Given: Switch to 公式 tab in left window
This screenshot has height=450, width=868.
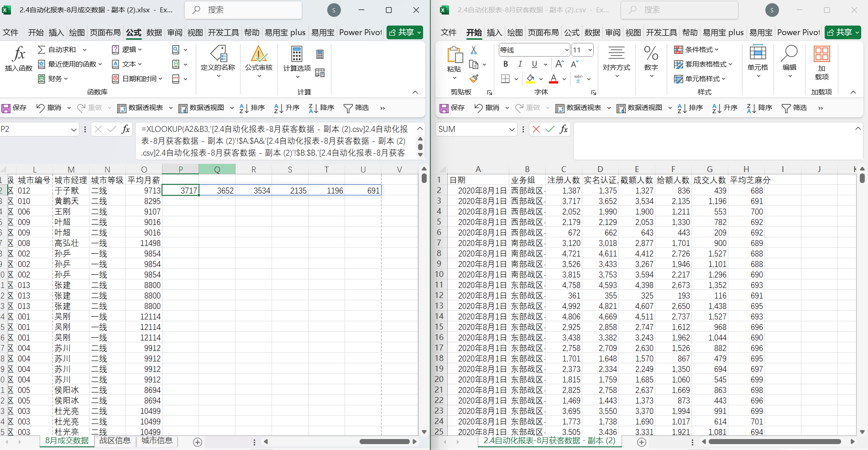Looking at the screenshot, I should click(134, 32).
